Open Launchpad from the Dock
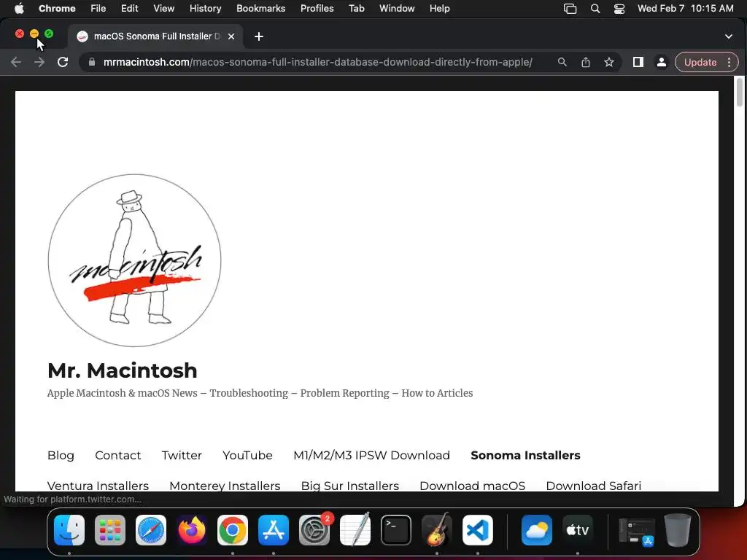 110,530
